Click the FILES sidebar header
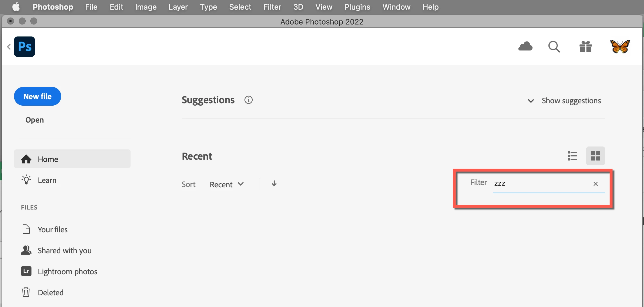Image resolution: width=644 pixels, height=307 pixels. coord(29,207)
